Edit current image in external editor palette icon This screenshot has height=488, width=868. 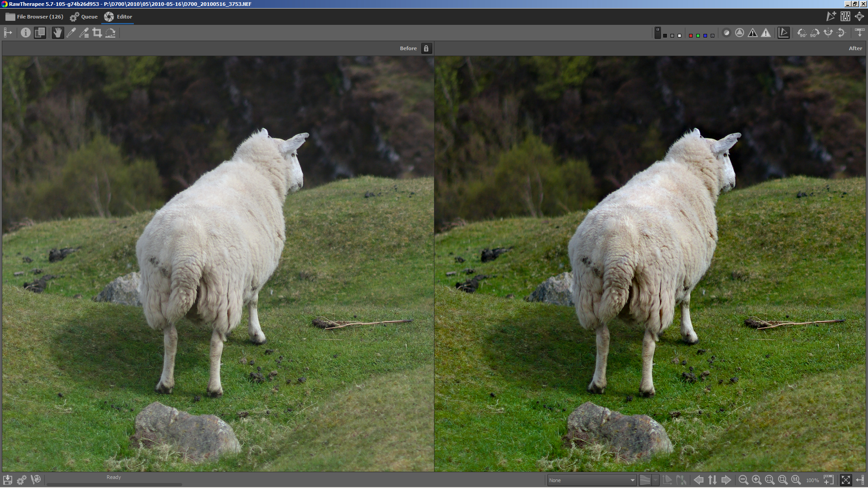click(x=36, y=480)
